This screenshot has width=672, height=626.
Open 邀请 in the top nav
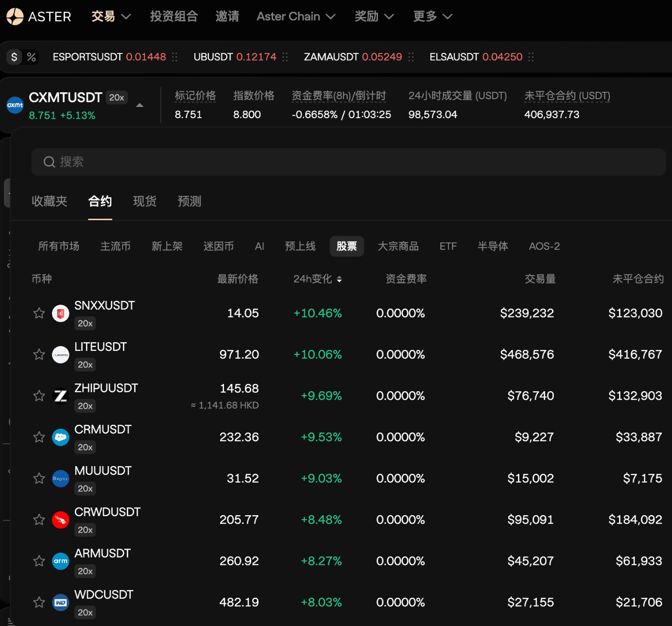[227, 17]
